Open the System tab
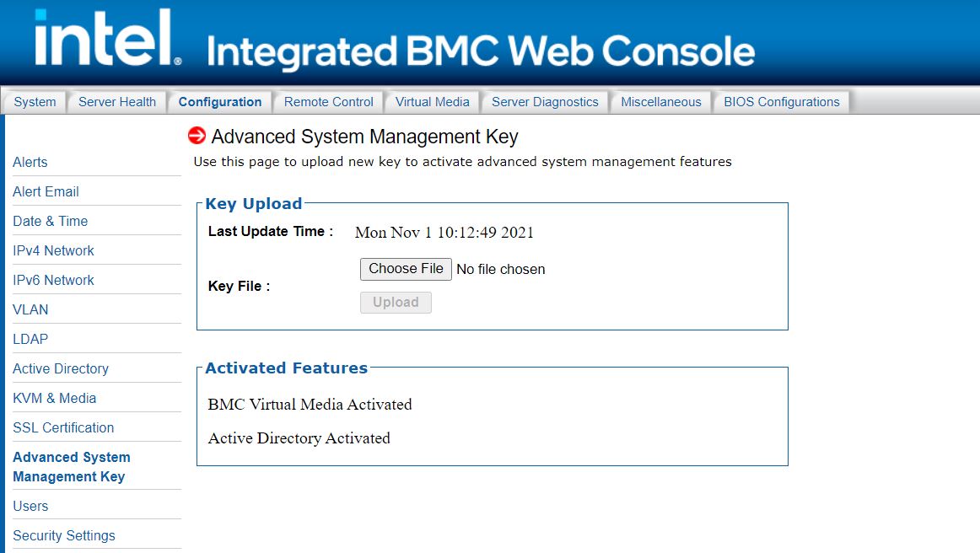The width and height of the screenshot is (980, 553). tap(35, 102)
